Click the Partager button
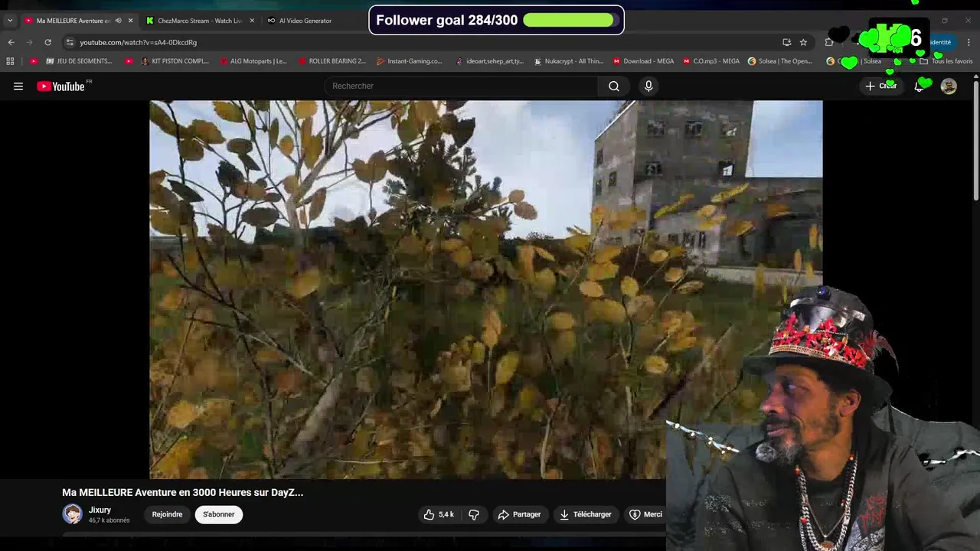The image size is (980, 551). [x=520, y=514]
